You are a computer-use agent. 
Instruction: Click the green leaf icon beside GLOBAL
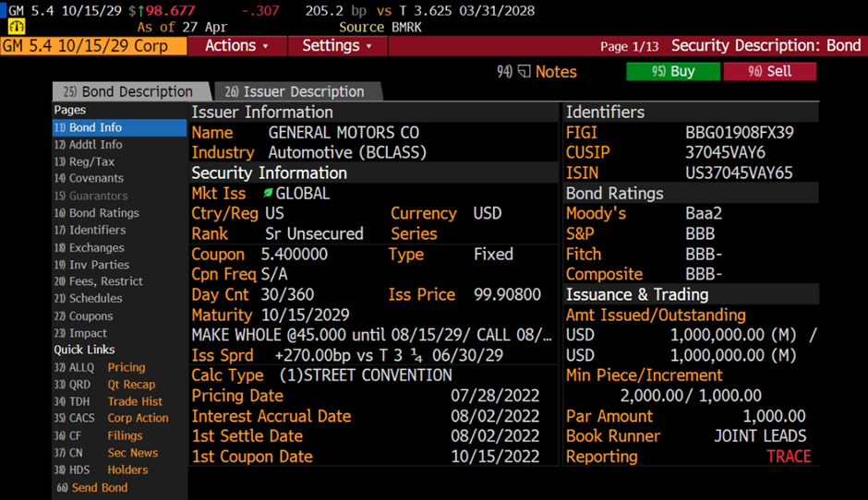click(268, 193)
